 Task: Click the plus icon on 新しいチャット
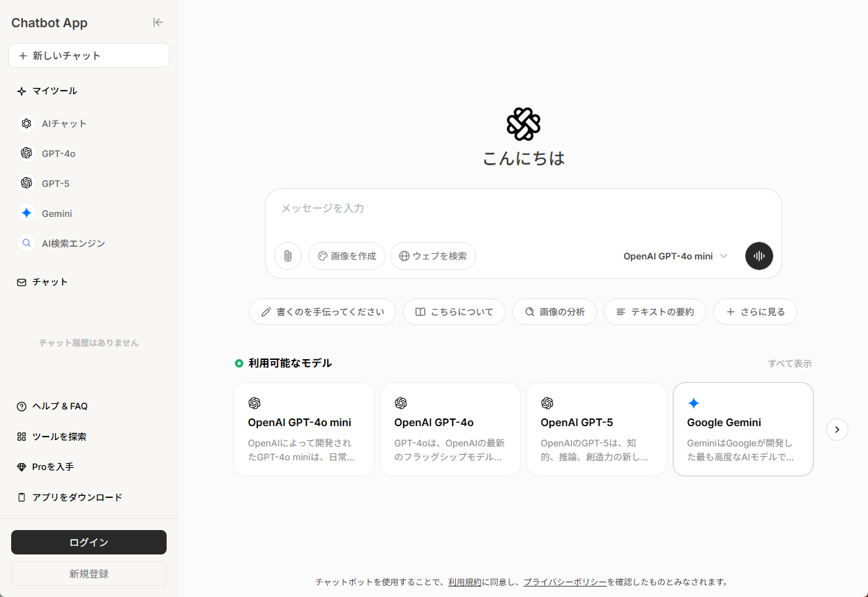pyautogui.click(x=23, y=56)
